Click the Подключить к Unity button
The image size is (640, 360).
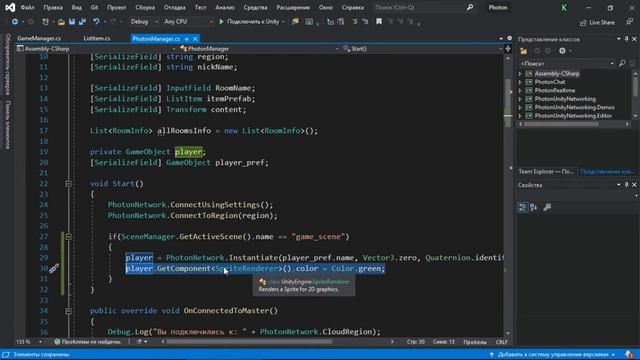coord(252,22)
